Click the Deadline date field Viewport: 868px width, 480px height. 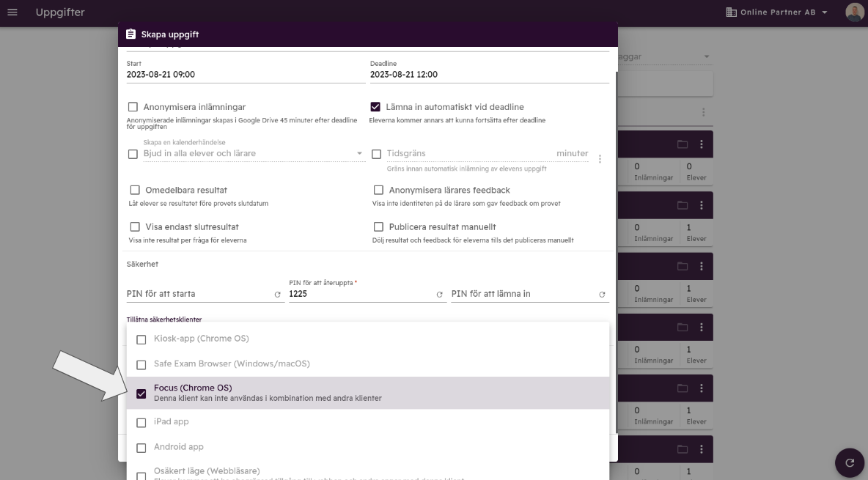[x=489, y=75]
